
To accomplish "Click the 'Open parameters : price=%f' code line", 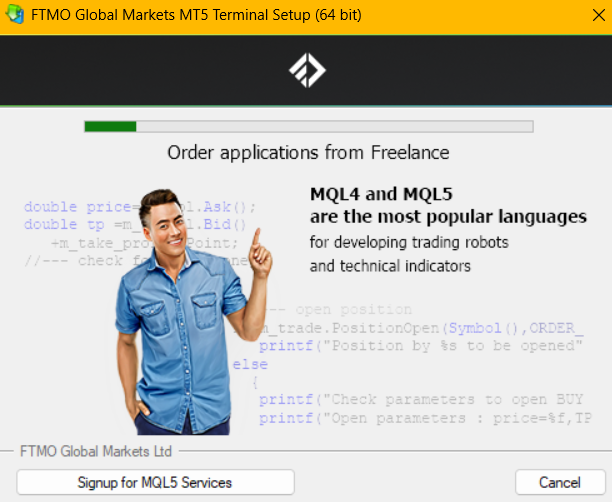I will pos(425,418).
